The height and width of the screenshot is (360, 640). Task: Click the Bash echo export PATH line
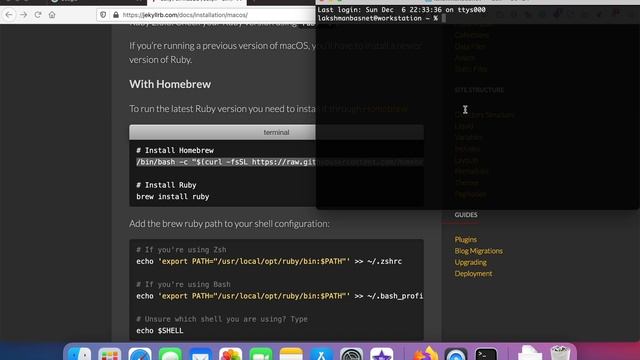click(x=280, y=296)
